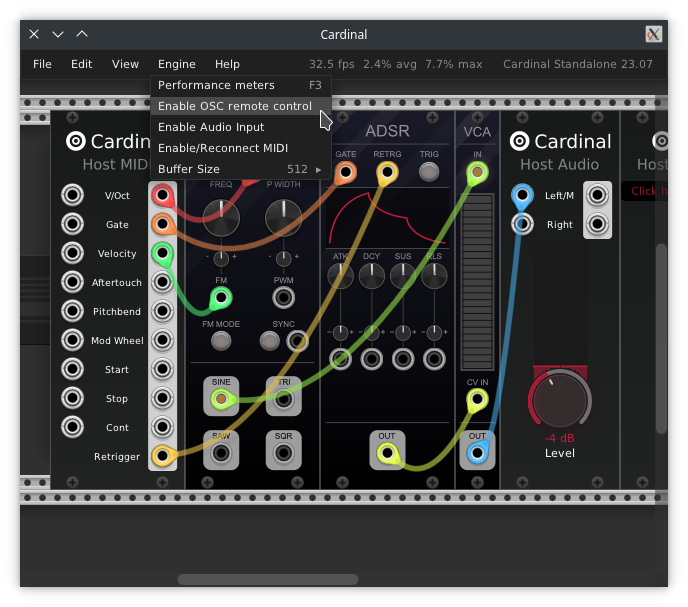The image size is (688, 607).
Task: Click the ADSR TRIG input jack
Action: (x=429, y=172)
